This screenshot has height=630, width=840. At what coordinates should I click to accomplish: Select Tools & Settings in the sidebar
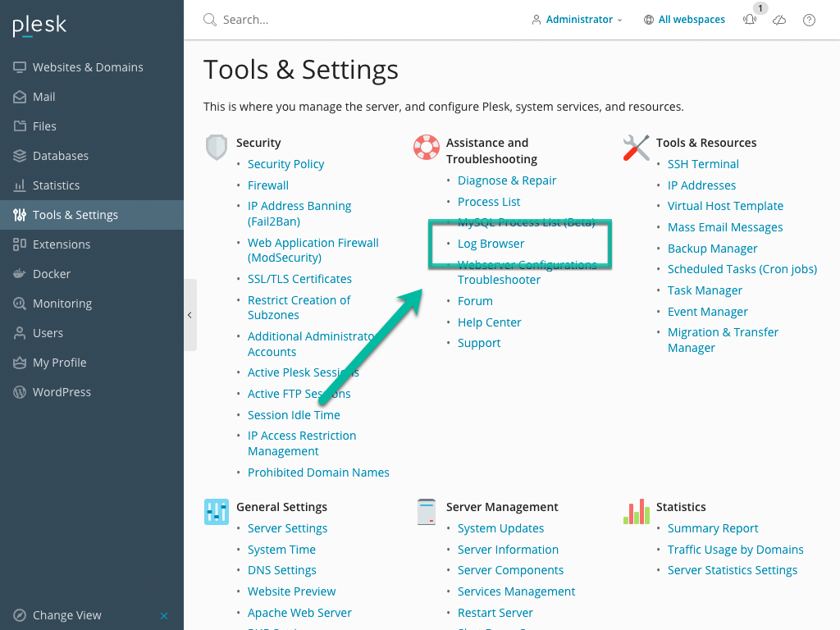(x=92, y=215)
